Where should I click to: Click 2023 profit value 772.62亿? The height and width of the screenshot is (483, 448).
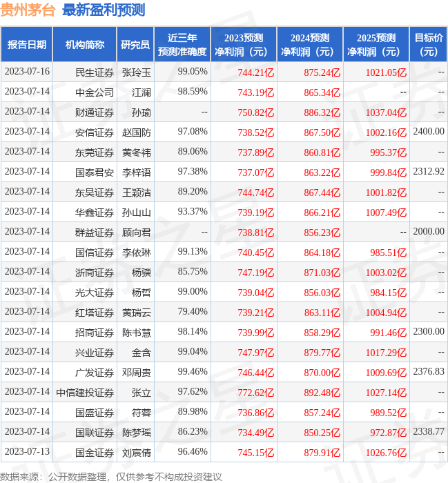coord(255,393)
